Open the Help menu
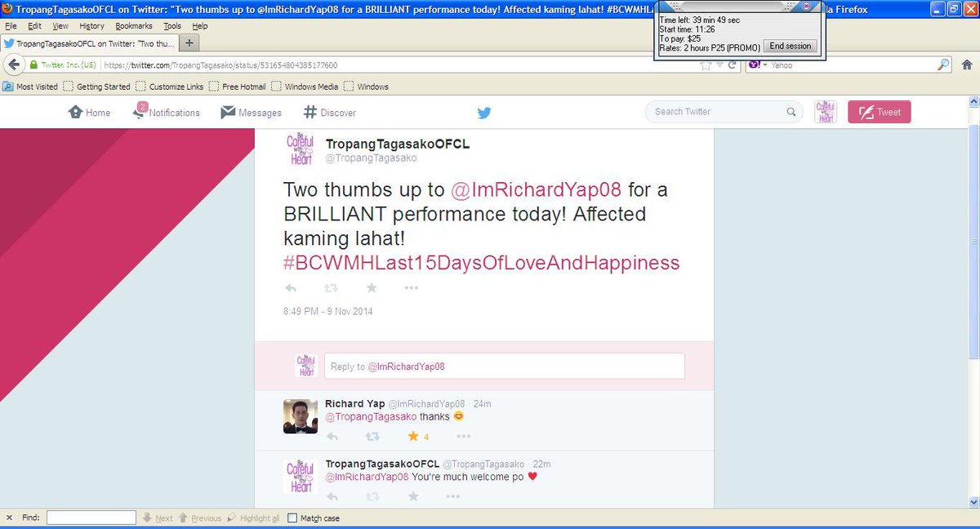This screenshot has height=529, width=980. click(200, 26)
